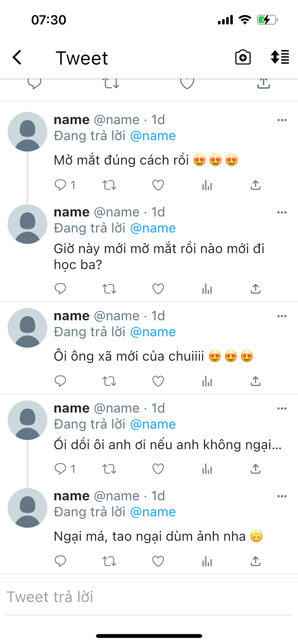Viewport: 298px width, 644px height.
Task: Open more options for "Ôi ông xã mới" reply
Action: [282, 316]
